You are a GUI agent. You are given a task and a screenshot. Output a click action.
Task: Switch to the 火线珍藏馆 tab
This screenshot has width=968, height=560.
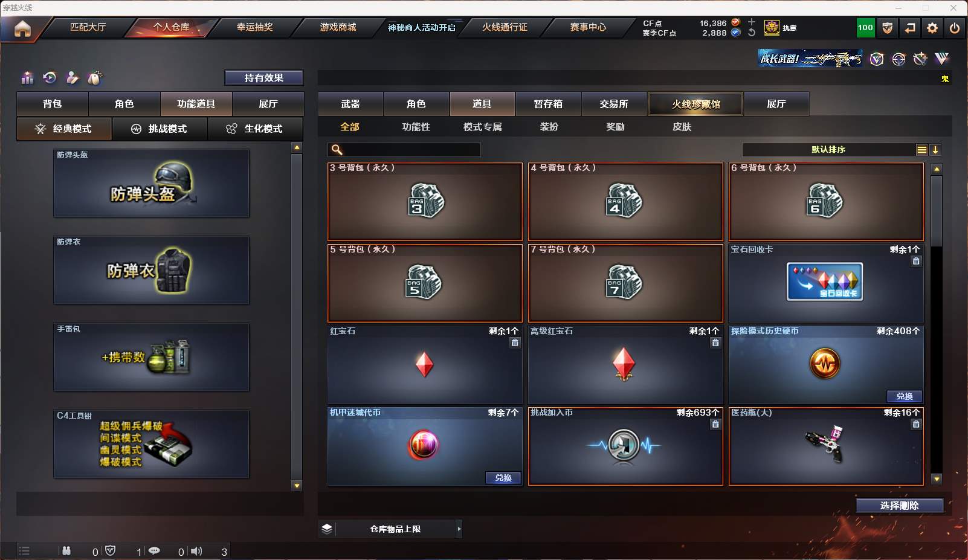(695, 104)
